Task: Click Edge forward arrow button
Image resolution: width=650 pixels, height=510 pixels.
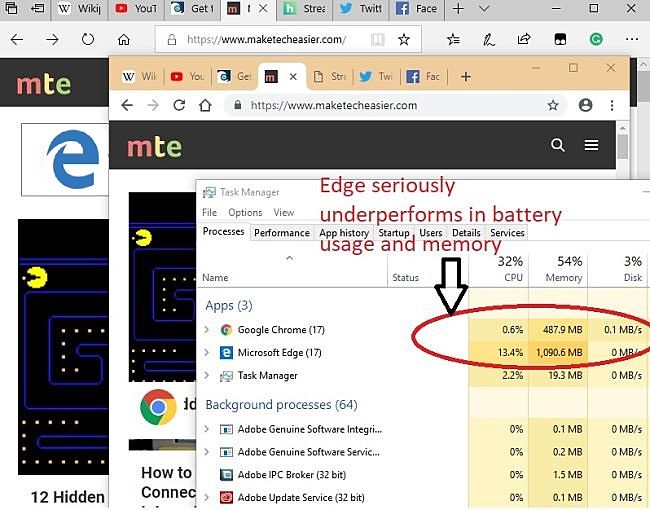Action: [52, 40]
